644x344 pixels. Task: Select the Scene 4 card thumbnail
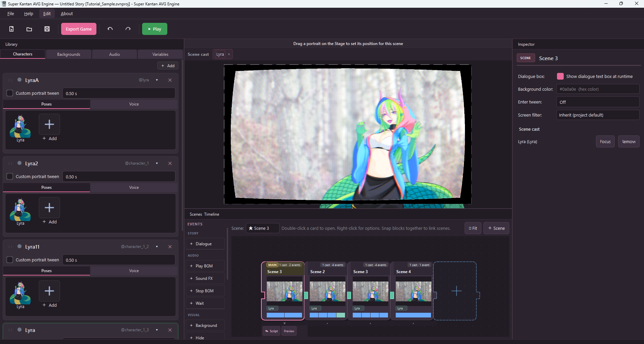point(414,291)
